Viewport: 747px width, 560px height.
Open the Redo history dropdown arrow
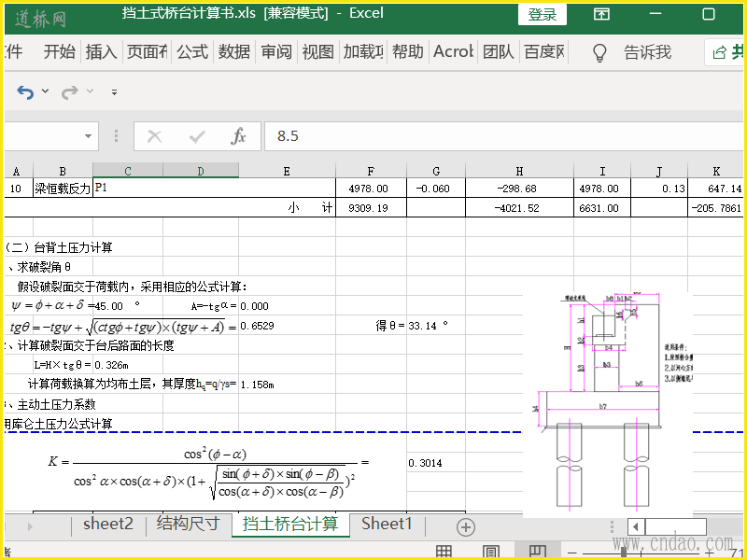90,91
